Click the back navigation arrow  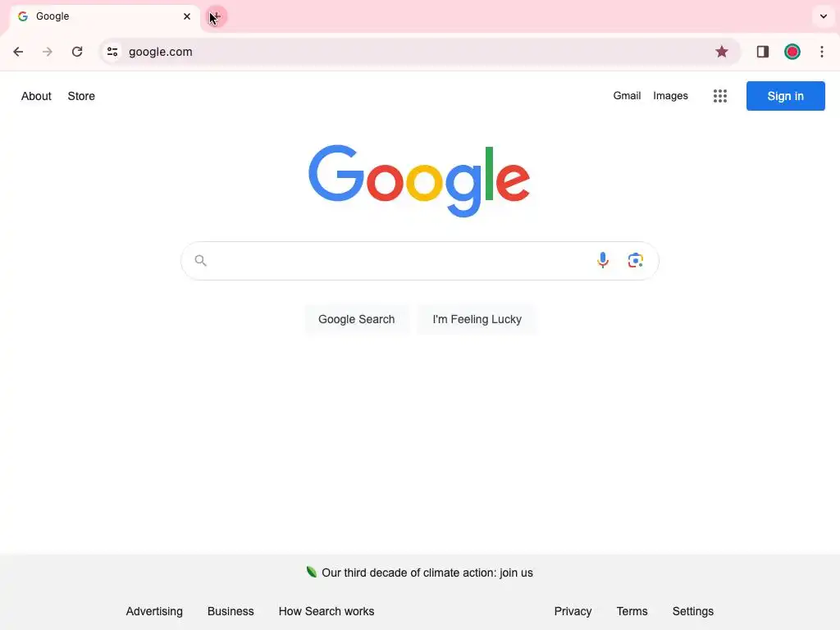pos(18,52)
